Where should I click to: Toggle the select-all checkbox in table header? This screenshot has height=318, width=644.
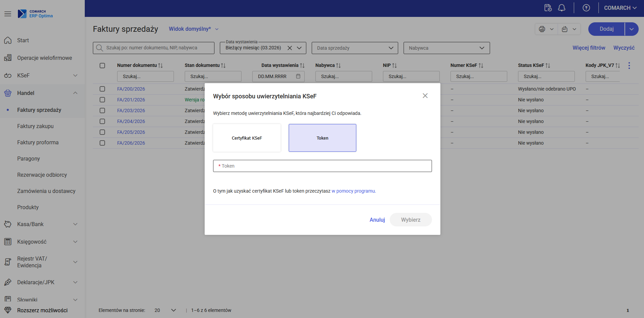[x=102, y=66]
